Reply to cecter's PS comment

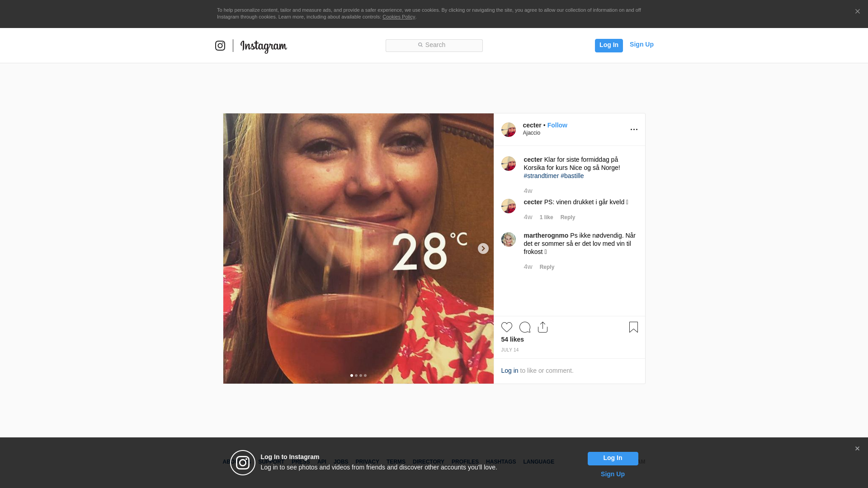[x=568, y=217]
